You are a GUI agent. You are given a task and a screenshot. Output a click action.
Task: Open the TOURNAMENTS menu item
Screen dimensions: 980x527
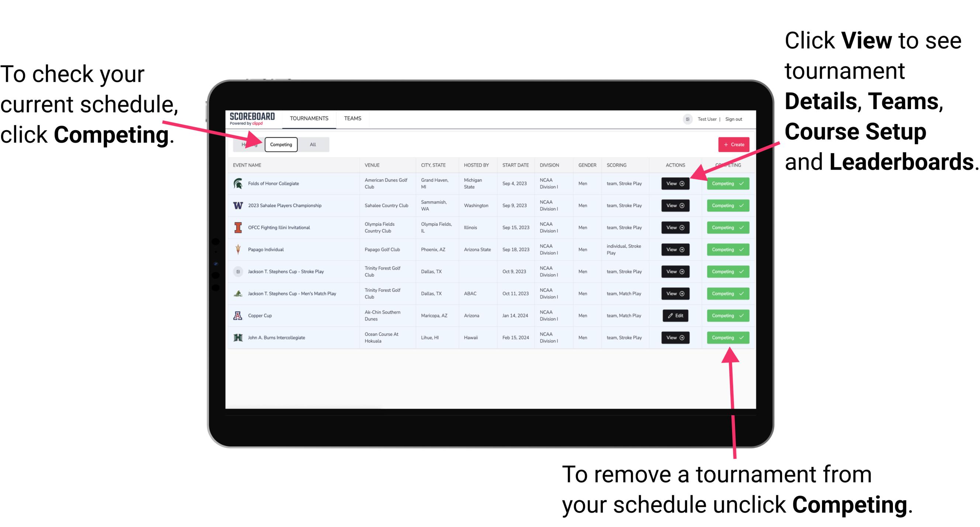point(309,118)
